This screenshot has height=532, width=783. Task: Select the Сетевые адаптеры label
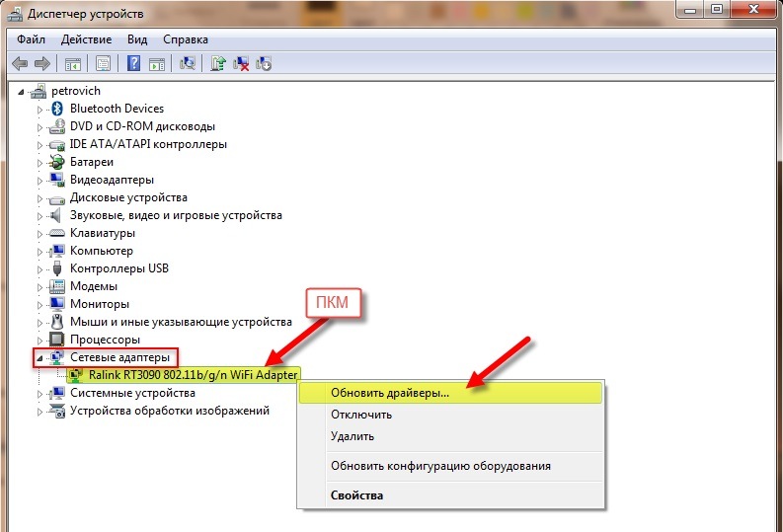(x=119, y=357)
